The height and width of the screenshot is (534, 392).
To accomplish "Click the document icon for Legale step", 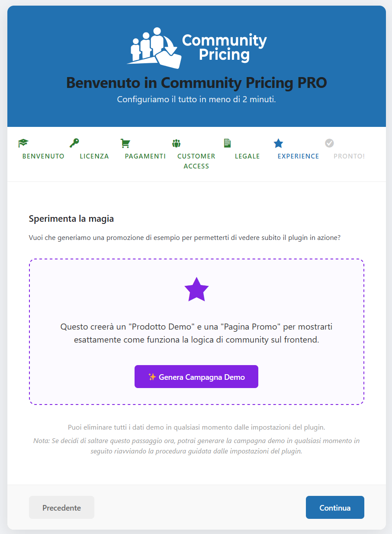I will tap(227, 143).
